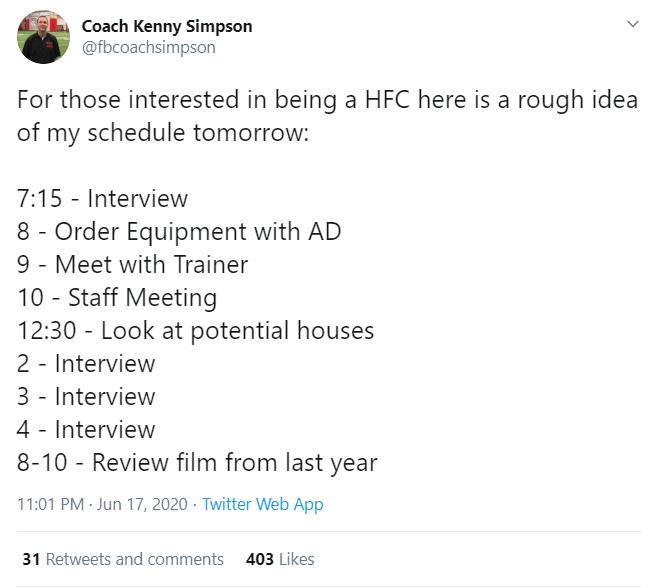
Task: Click 'Order Equipment with AD' line
Action: [179, 232]
